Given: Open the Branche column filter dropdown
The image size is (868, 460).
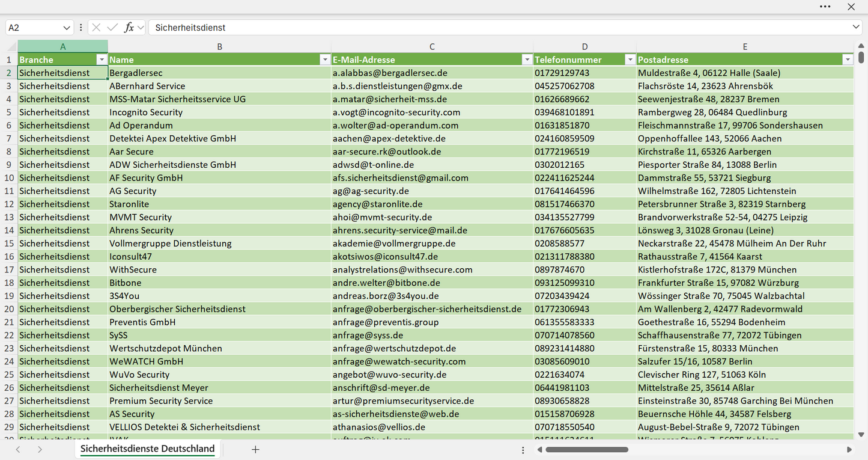Looking at the screenshot, I should (102, 60).
